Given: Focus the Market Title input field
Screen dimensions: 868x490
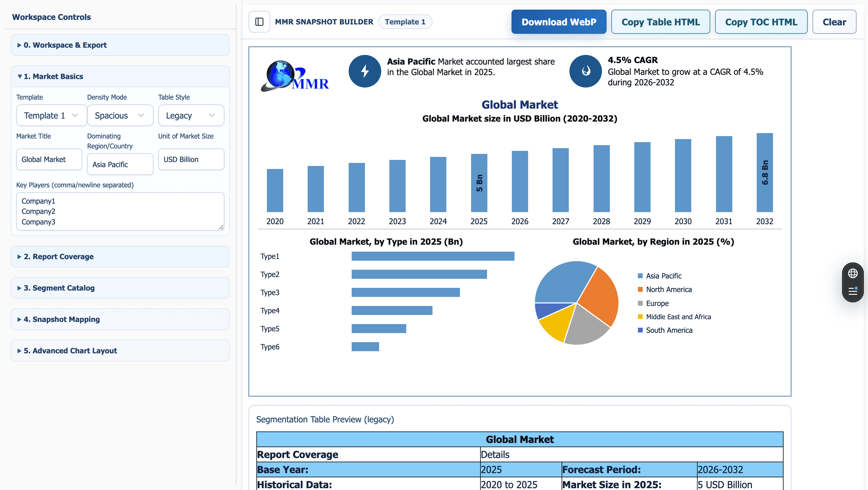Looking at the screenshot, I should [x=49, y=159].
